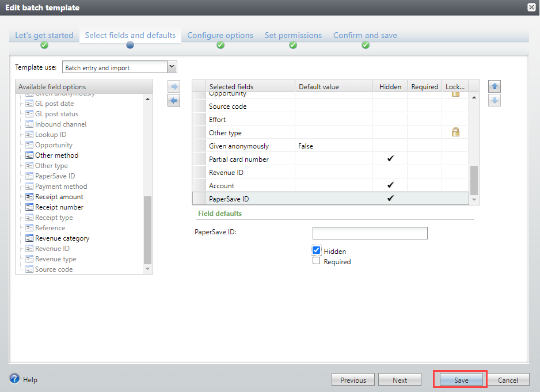The image size is (540, 392).
Task: Select Other method in available fields
Action: [56, 155]
